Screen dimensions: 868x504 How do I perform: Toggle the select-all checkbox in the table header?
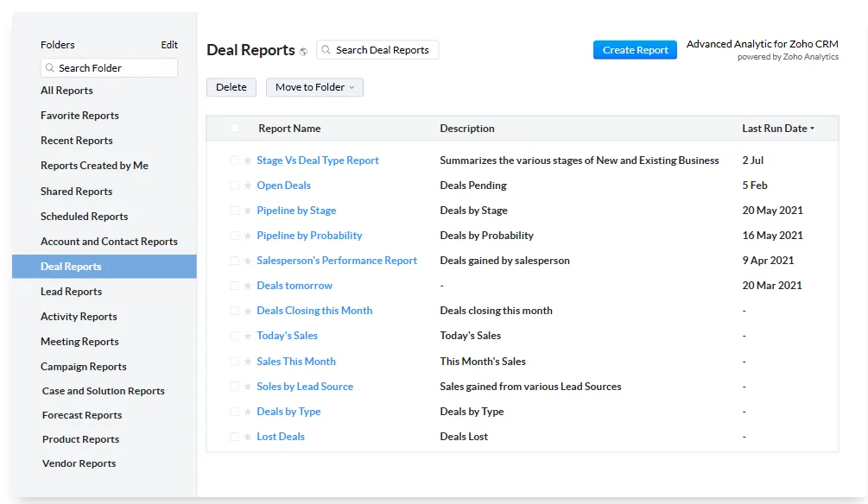pyautogui.click(x=235, y=127)
